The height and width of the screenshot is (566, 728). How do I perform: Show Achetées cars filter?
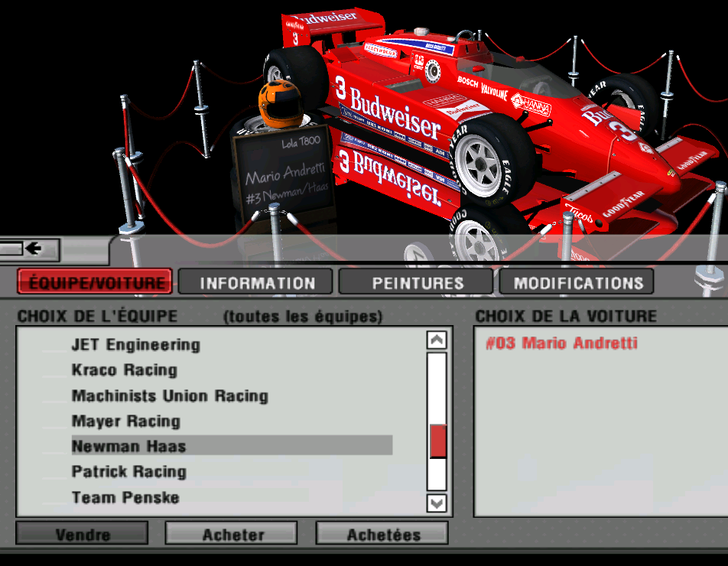pyautogui.click(x=382, y=533)
